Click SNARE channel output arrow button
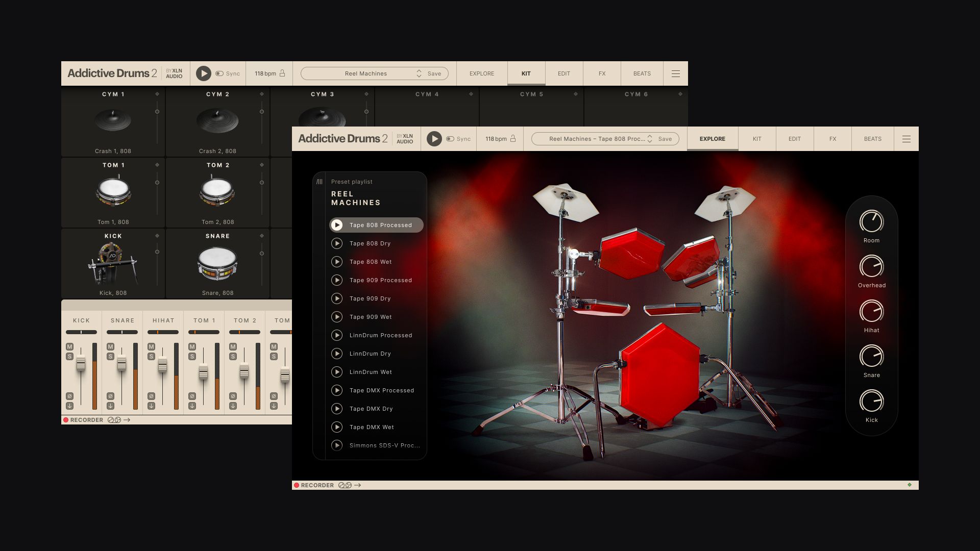The height and width of the screenshot is (551, 980). point(110,406)
